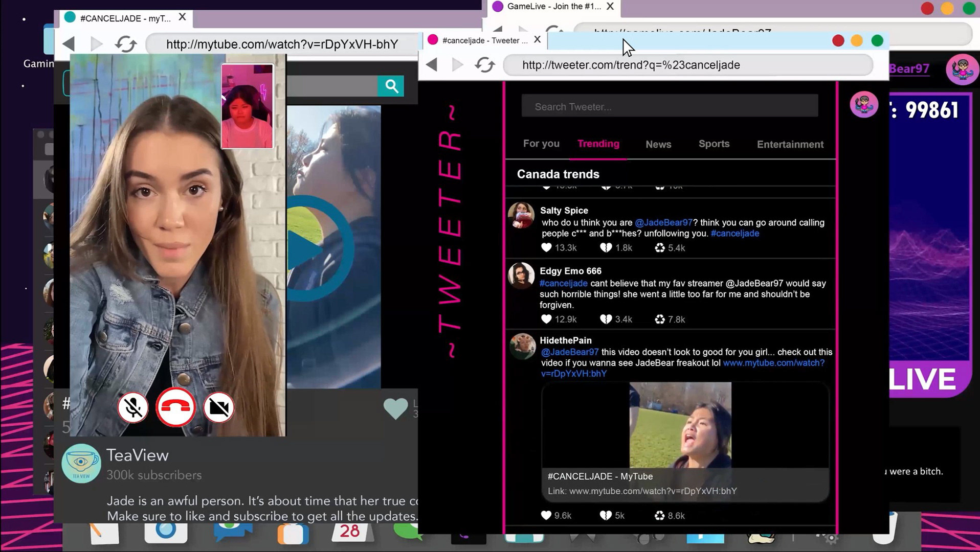Go back in the MyTube browser window

coord(69,44)
